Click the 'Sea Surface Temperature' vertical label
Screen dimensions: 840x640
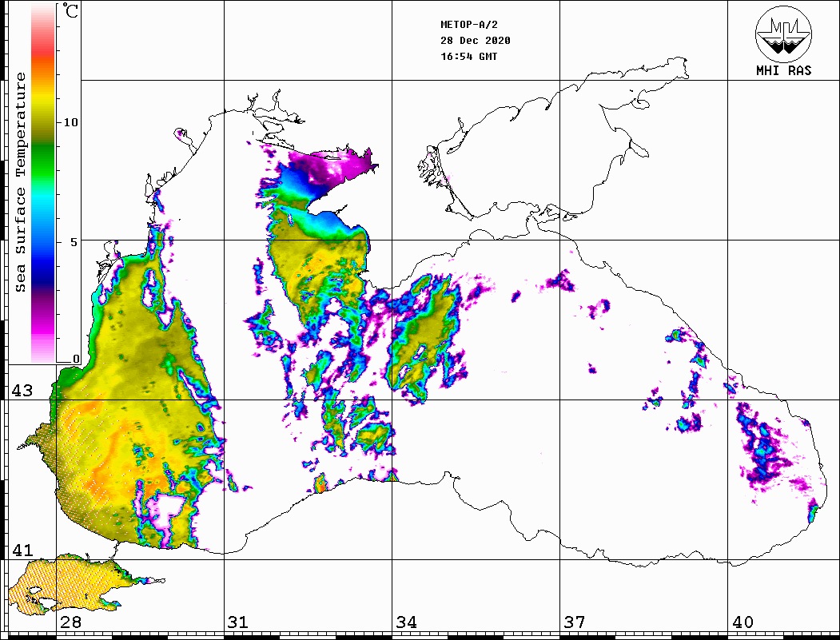point(21,182)
